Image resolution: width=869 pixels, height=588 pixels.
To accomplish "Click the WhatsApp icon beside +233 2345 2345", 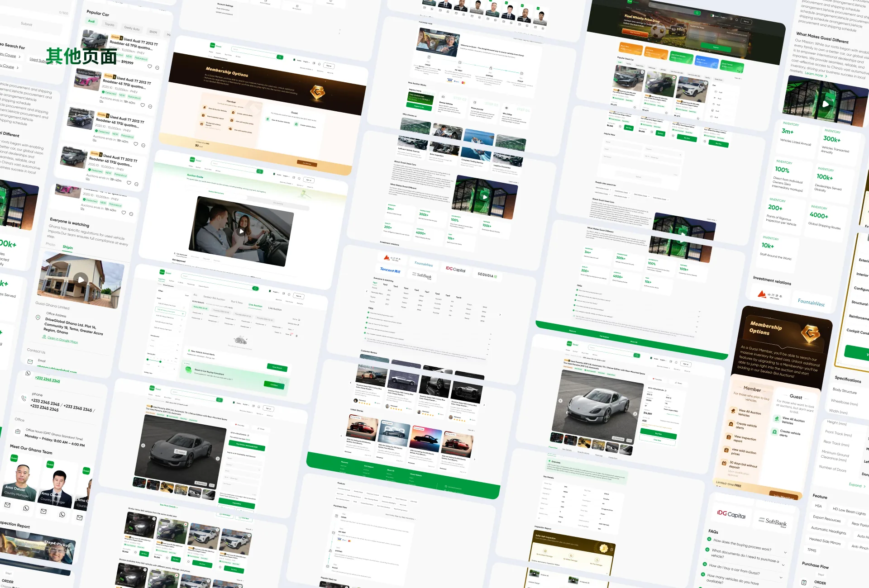I will pyautogui.click(x=28, y=374).
